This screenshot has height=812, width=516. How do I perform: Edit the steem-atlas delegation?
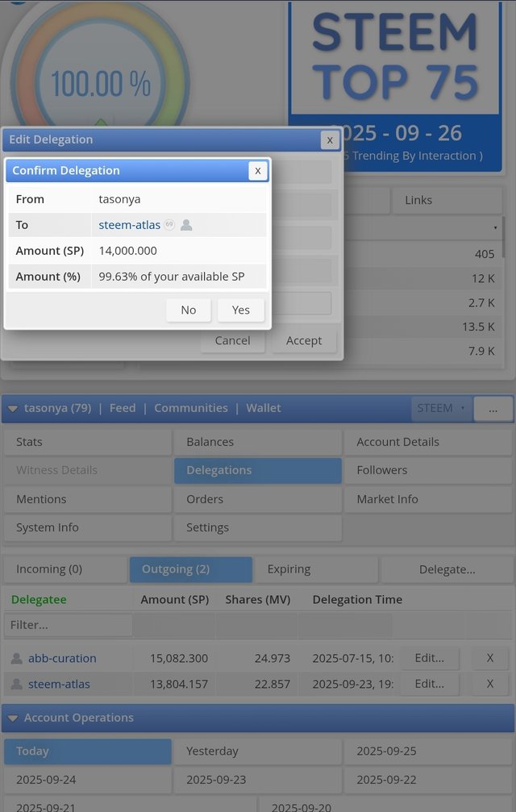pos(430,684)
